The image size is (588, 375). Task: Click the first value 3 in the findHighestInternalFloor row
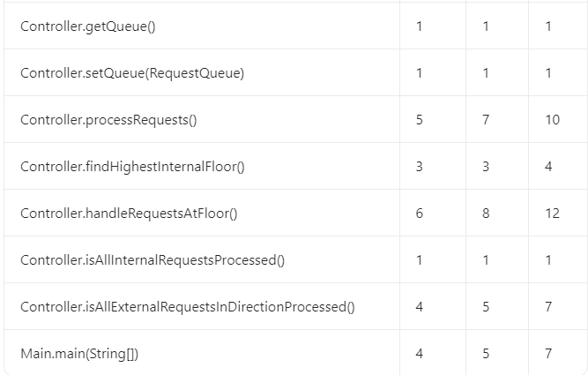419,166
